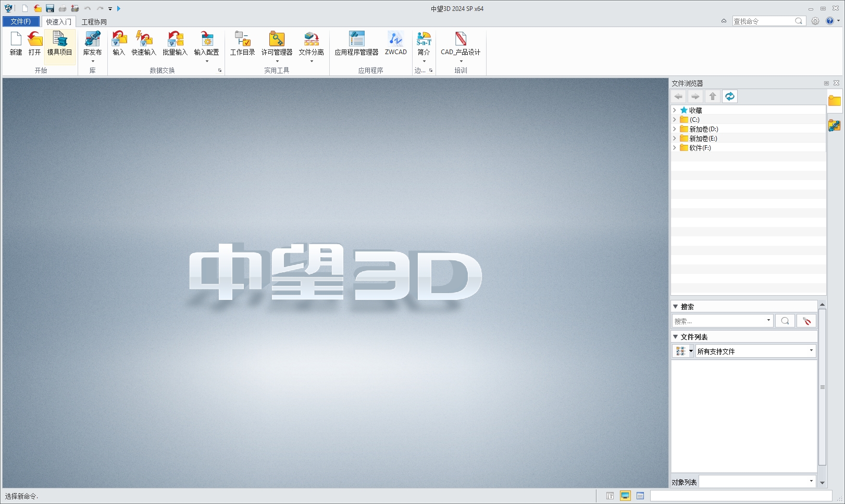Open the 许可管理器 license manager
Screen dimensions: 845x504
tap(277, 43)
